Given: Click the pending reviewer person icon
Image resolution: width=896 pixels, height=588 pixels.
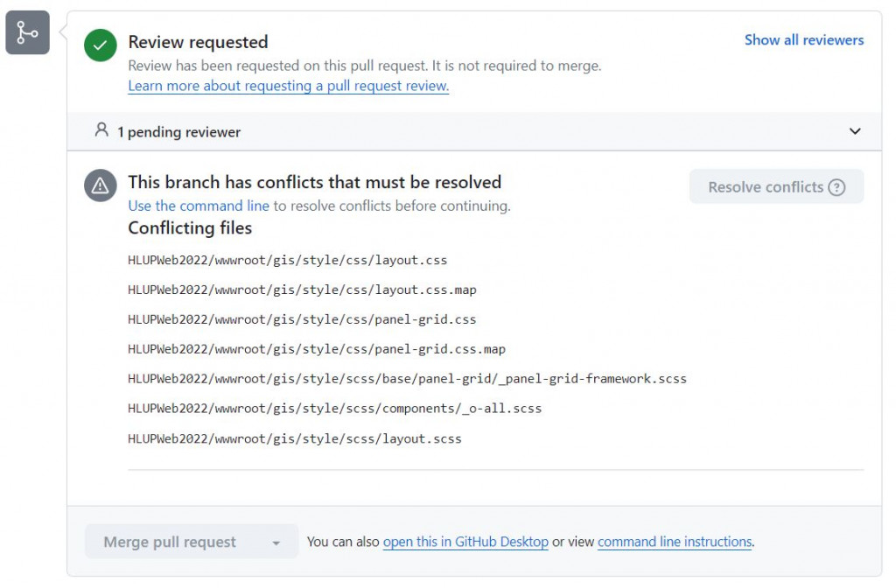Looking at the screenshot, I should point(101,131).
